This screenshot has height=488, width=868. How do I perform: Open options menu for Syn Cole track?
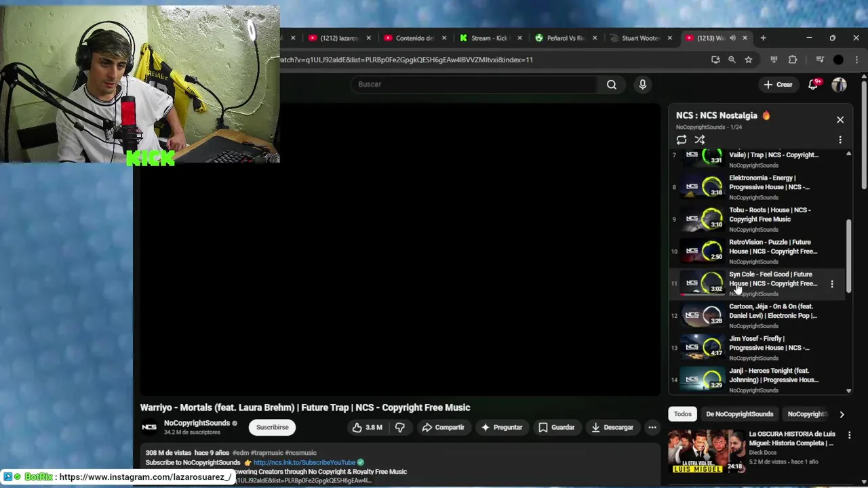[831, 284]
